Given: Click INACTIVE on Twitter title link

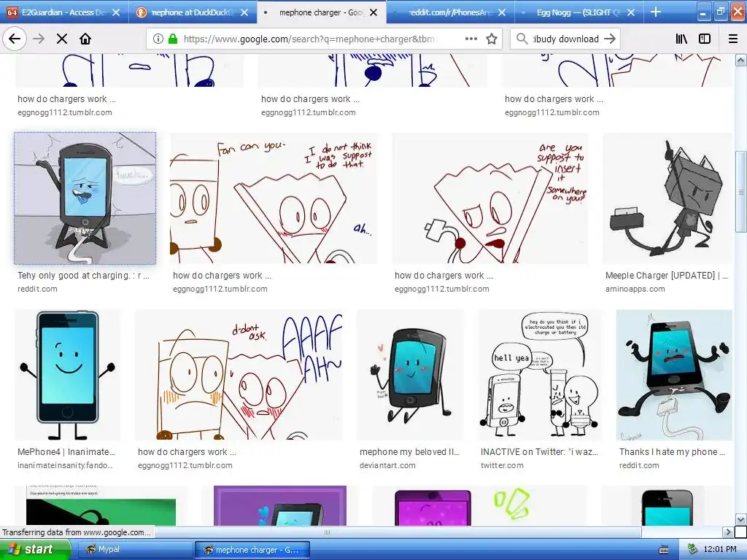Looking at the screenshot, I should click(x=539, y=452).
